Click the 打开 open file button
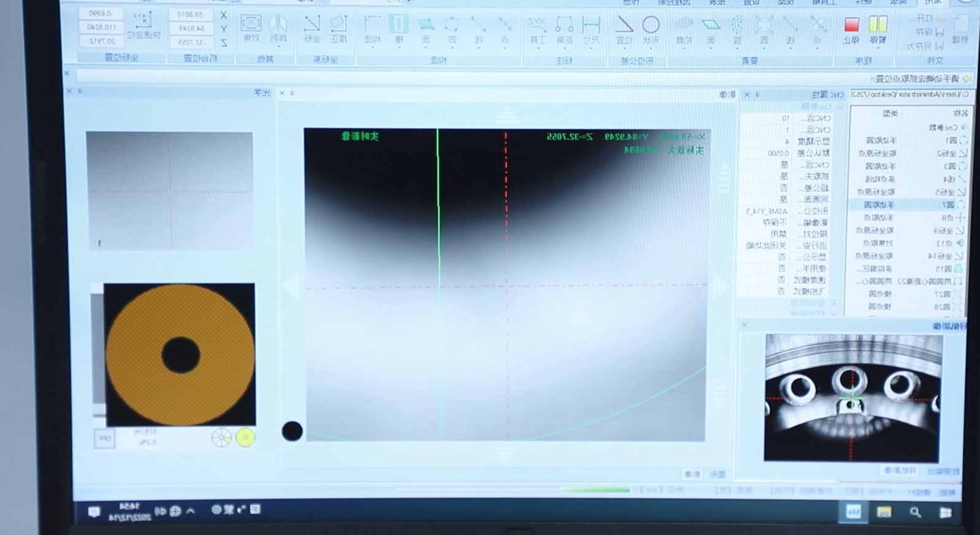Screen dimensions: 980x535 coord(929,19)
